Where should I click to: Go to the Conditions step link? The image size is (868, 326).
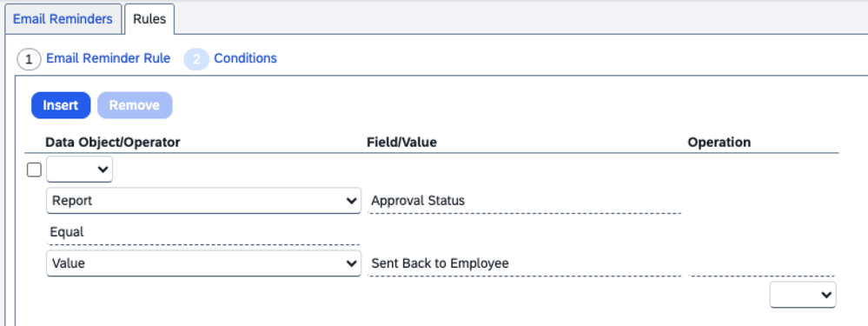click(245, 58)
